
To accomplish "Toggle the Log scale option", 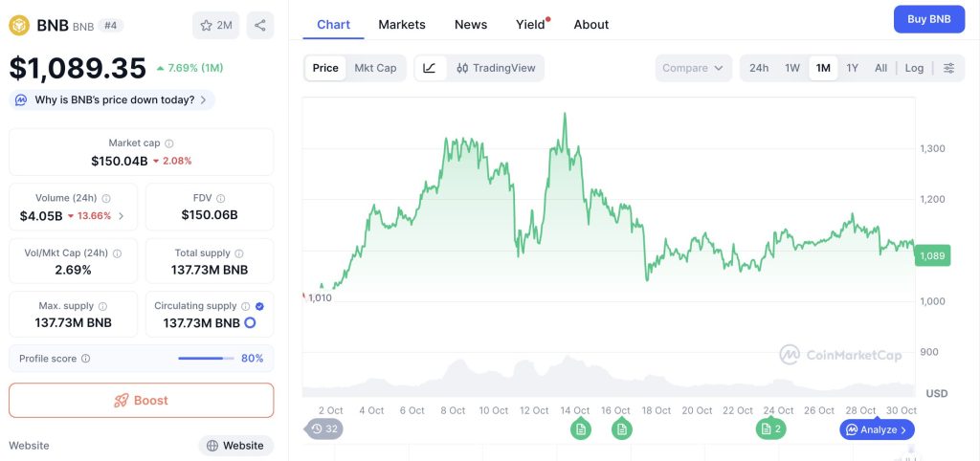I will pos(914,68).
